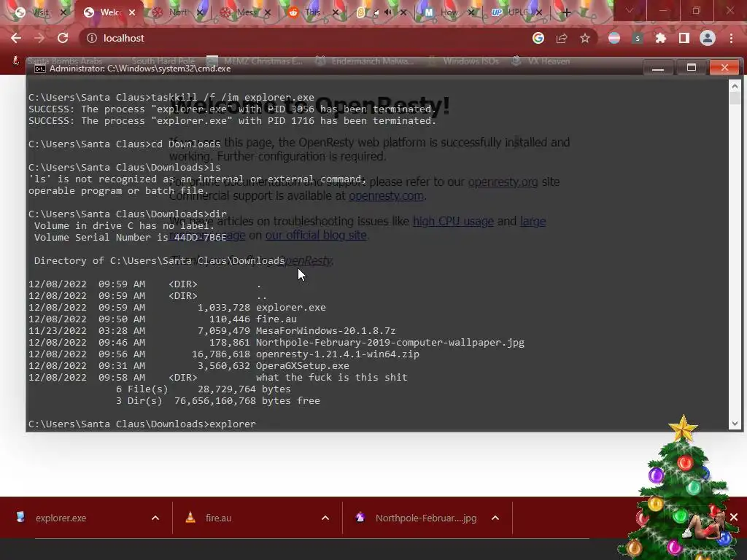This screenshot has height=560, width=747.
Task: Click the cmd window scrollbar thumb
Action: click(x=735, y=98)
